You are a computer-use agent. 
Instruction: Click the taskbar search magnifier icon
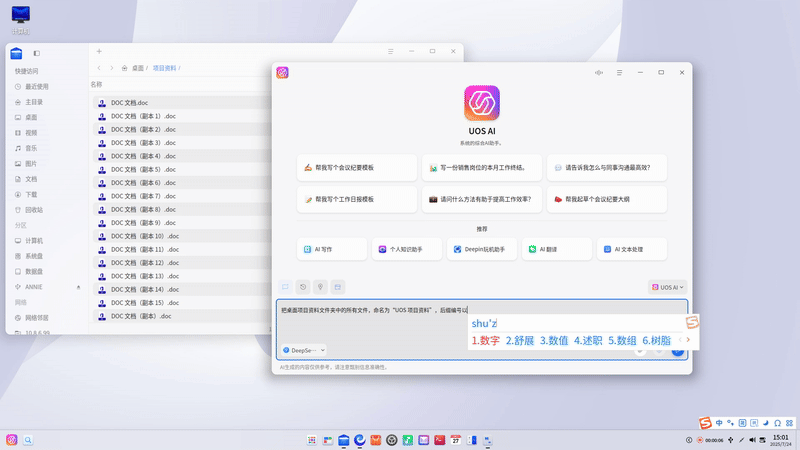[29, 440]
